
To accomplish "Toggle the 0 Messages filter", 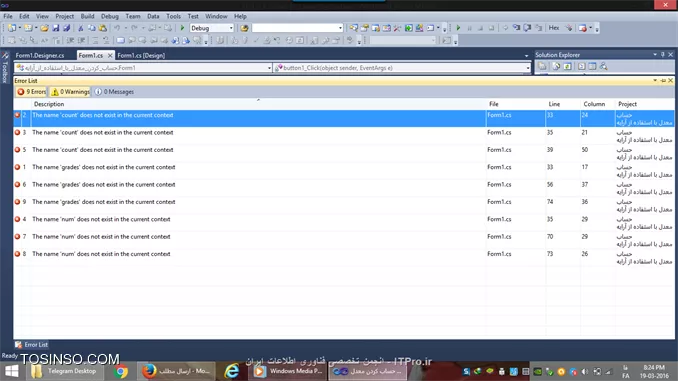I will [114, 92].
